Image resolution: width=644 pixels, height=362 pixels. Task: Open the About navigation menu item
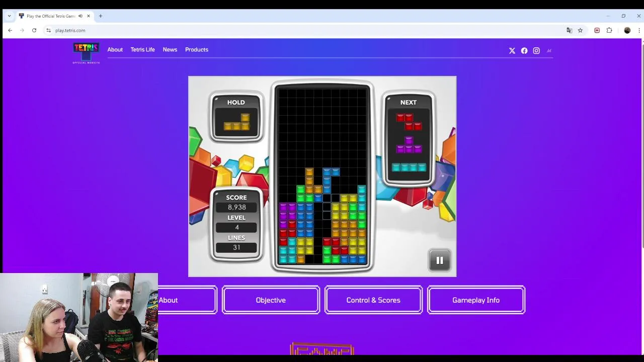115,50
